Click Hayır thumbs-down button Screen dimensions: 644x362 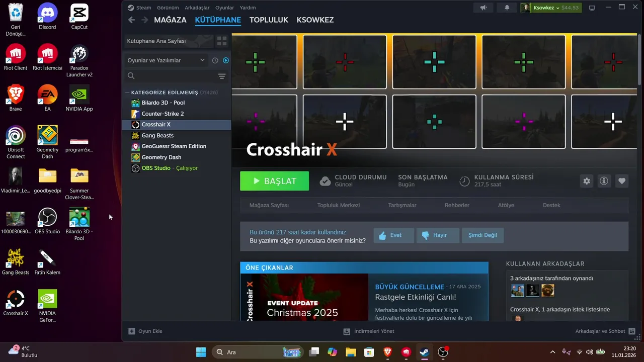point(438,235)
